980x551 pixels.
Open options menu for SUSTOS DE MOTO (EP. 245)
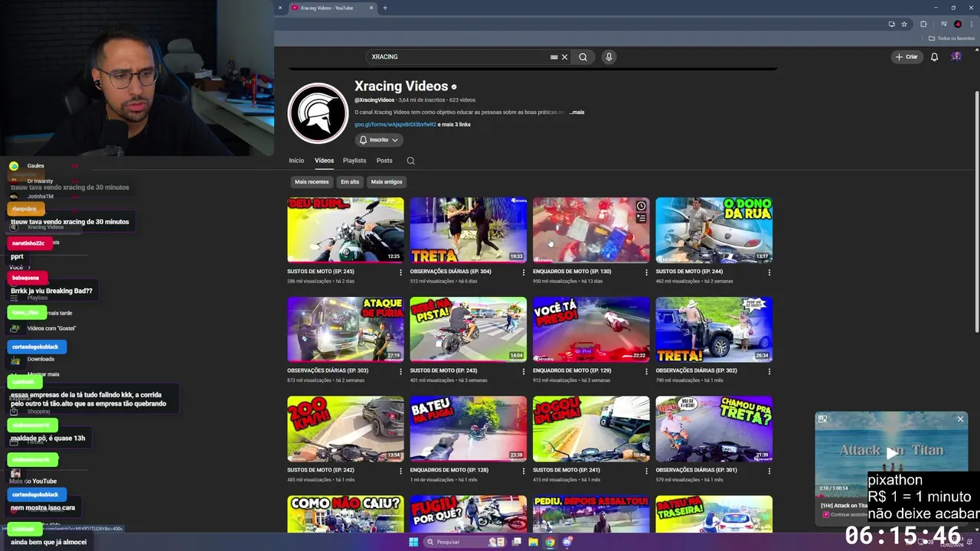click(400, 272)
